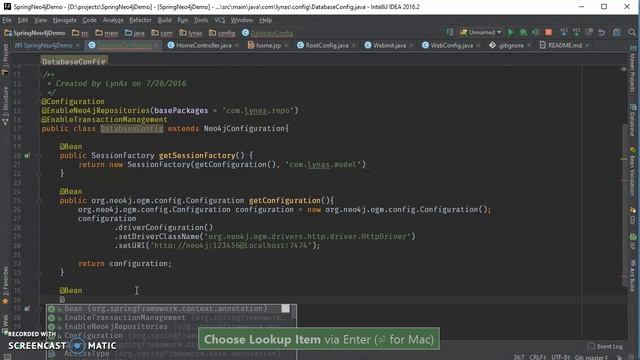Open the Favorites tool window on left edge

pyautogui.click(x=5, y=285)
